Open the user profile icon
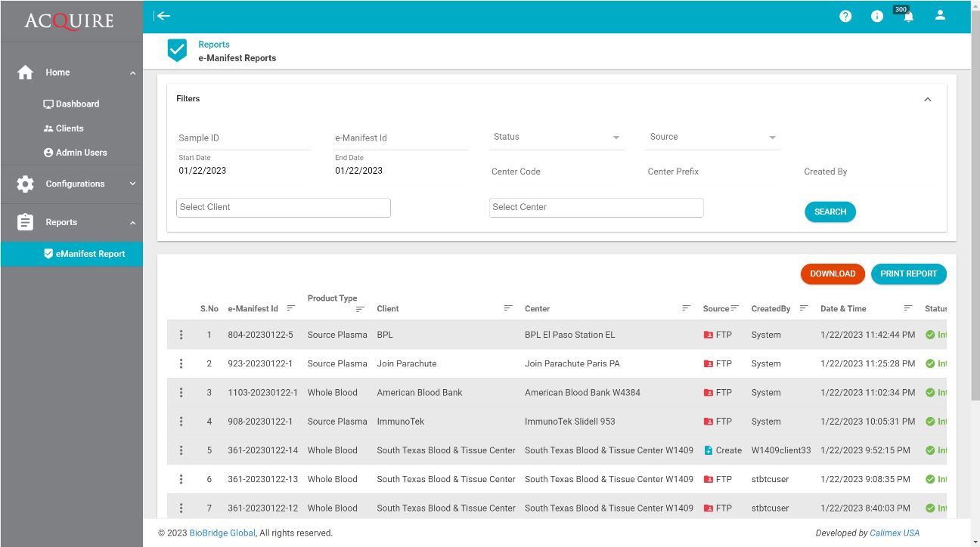The width and height of the screenshot is (980, 547). [940, 15]
